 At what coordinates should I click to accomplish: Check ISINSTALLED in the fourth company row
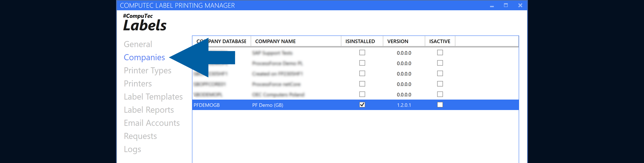point(362,84)
